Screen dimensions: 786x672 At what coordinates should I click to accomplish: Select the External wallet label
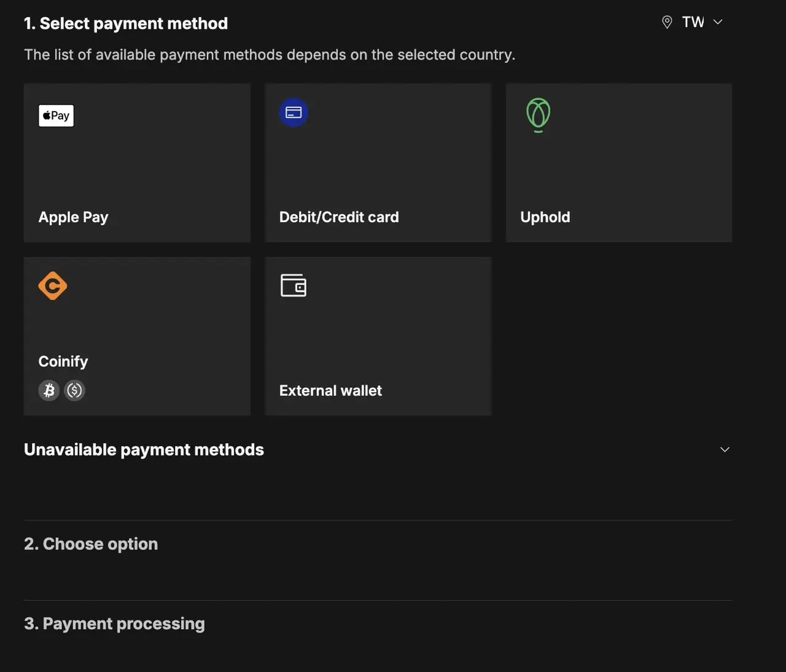[x=330, y=391]
